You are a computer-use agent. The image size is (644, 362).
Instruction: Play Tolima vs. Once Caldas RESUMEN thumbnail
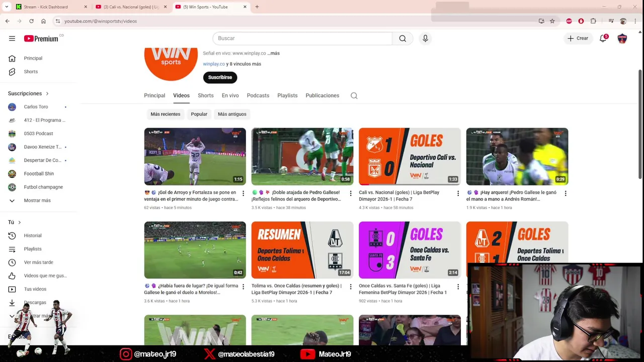pyautogui.click(x=302, y=250)
